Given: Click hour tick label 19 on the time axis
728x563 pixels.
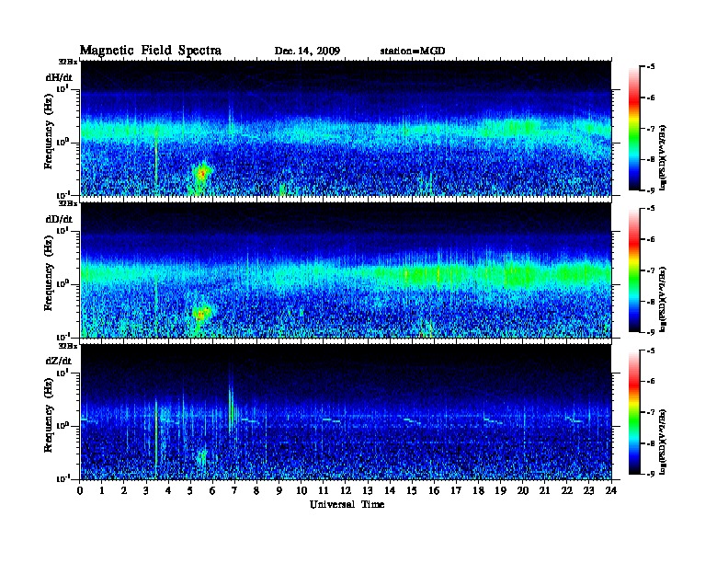Looking at the screenshot, I should [500, 490].
